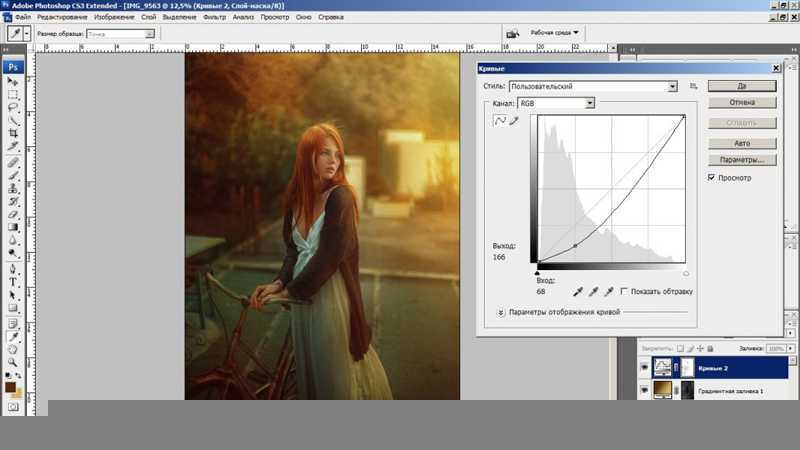
Task: Choose the draw-curve pencil mode icon
Action: tap(514, 121)
